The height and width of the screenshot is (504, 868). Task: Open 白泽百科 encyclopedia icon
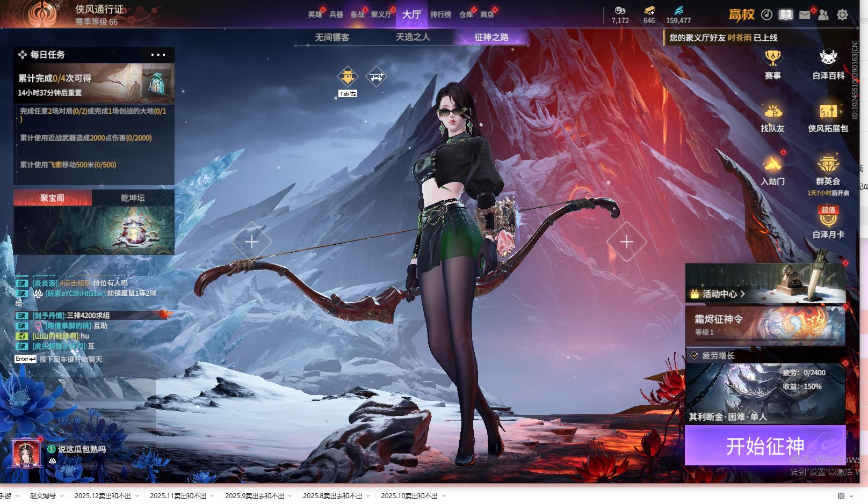(828, 64)
